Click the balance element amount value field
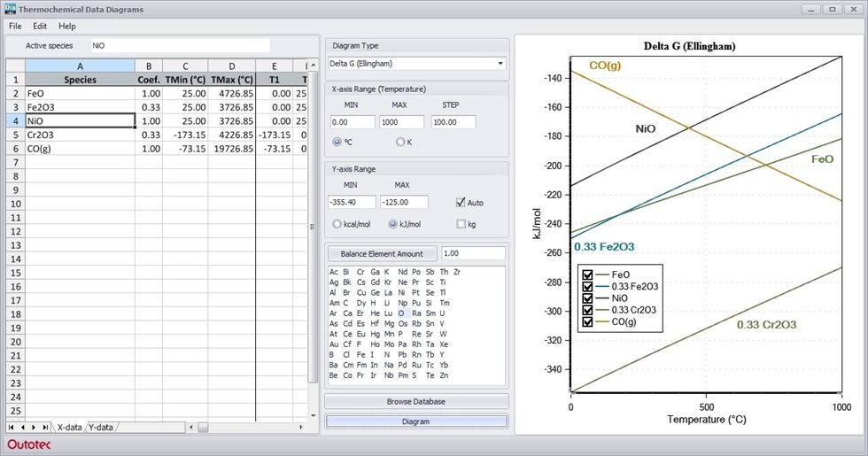Viewport: 868px width, 456px height. pos(473,253)
